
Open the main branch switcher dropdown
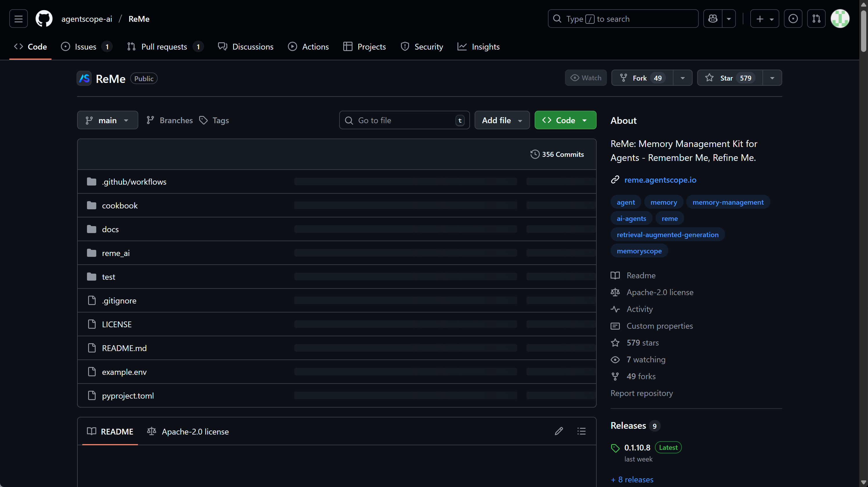pos(108,120)
